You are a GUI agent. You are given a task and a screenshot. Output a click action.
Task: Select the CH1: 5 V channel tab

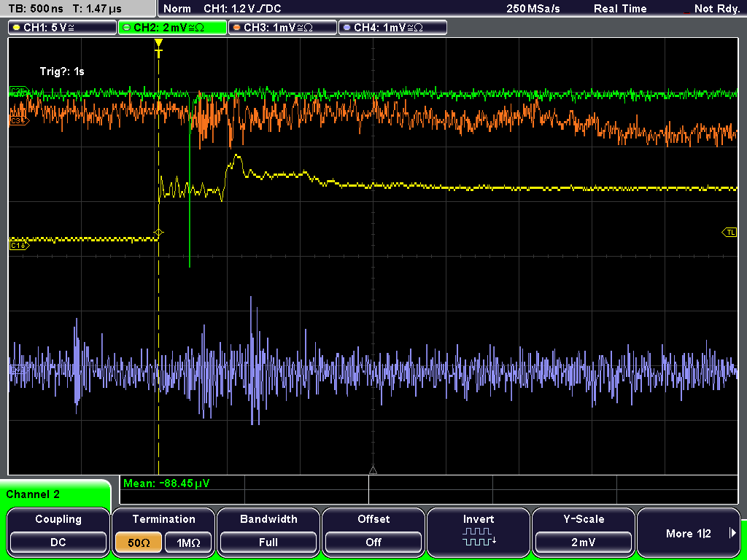63,28
